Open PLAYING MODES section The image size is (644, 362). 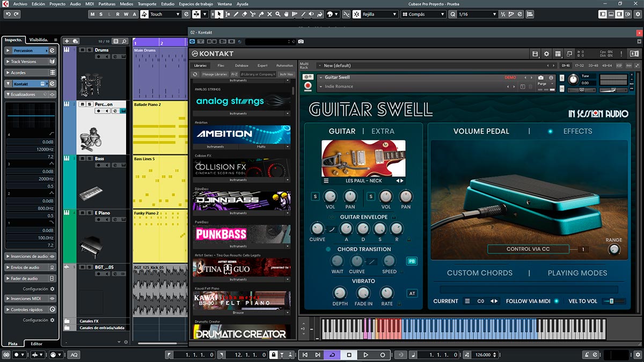(x=577, y=273)
